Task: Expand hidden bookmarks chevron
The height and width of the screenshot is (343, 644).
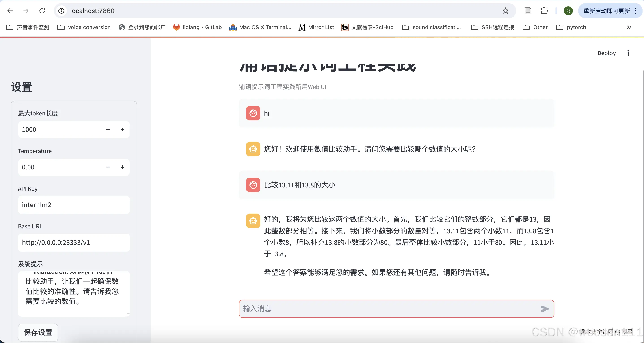Action: (x=629, y=27)
